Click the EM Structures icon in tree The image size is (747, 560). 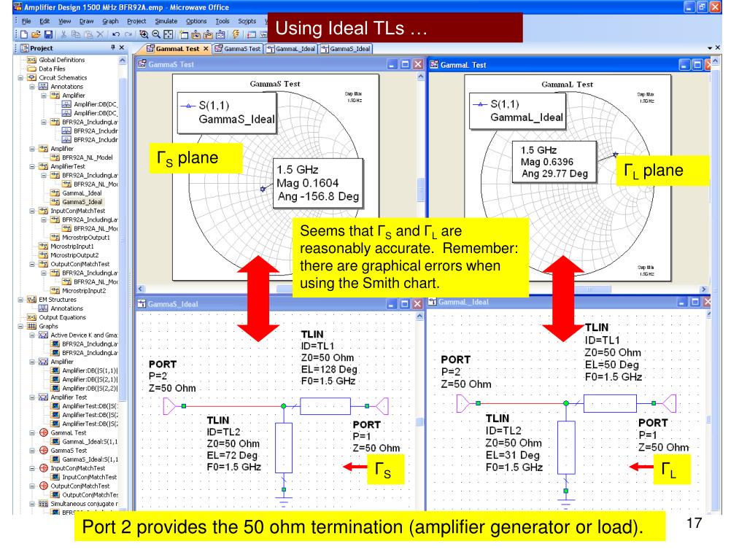(x=32, y=300)
